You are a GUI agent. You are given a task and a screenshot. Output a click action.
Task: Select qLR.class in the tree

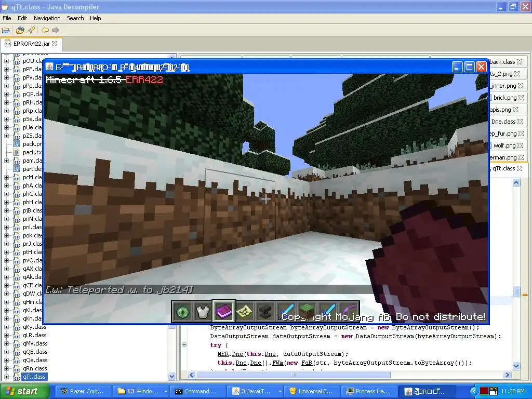pyautogui.click(x=35, y=335)
